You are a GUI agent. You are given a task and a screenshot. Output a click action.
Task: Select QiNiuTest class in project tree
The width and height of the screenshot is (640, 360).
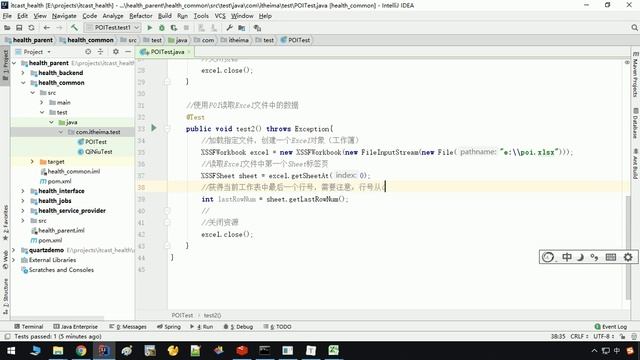98,151
